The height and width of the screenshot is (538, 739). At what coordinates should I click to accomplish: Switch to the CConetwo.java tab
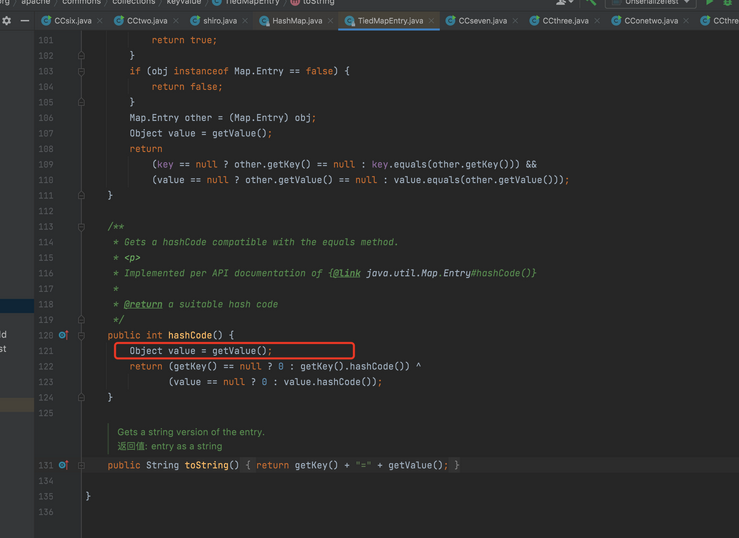[x=651, y=21]
